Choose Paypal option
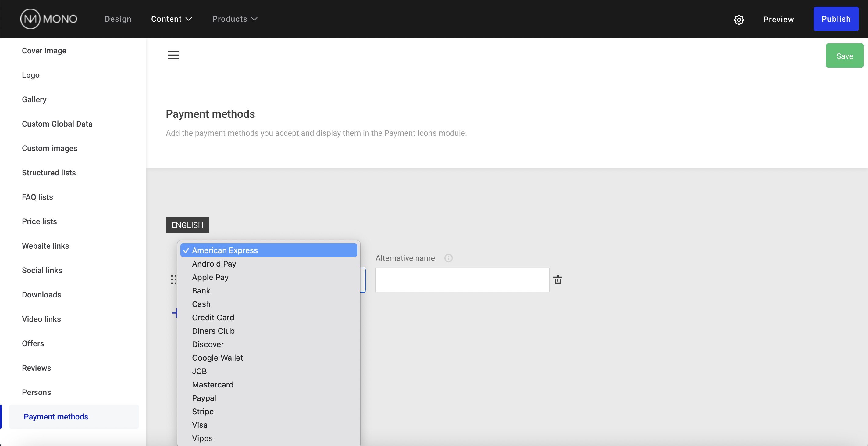Viewport: 868px width, 446px height. (269, 398)
